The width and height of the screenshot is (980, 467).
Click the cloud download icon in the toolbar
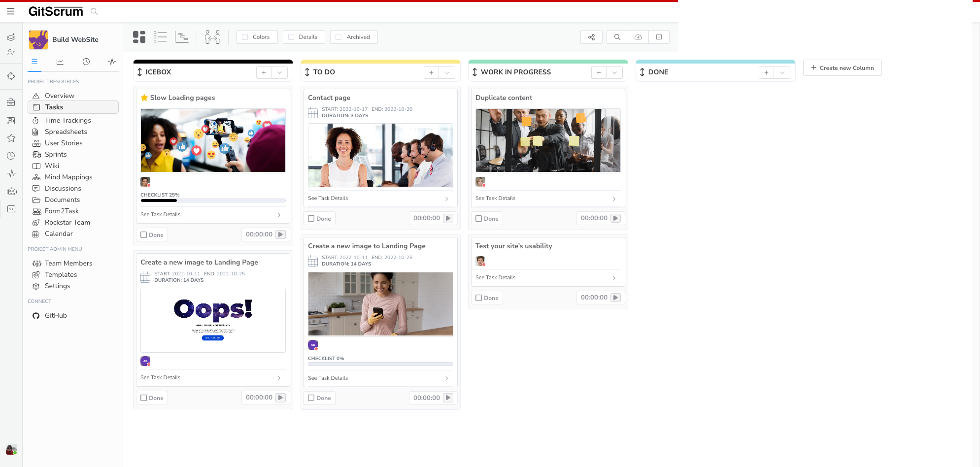tap(638, 36)
